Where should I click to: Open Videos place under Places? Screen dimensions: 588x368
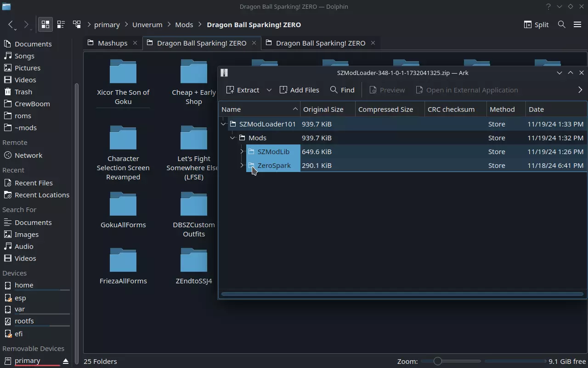[25, 80]
